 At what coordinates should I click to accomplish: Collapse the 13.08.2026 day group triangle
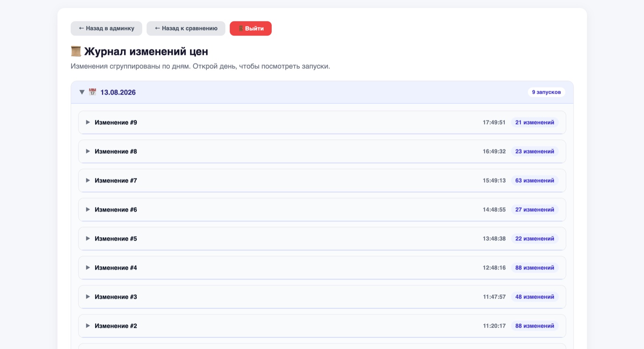(82, 92)
